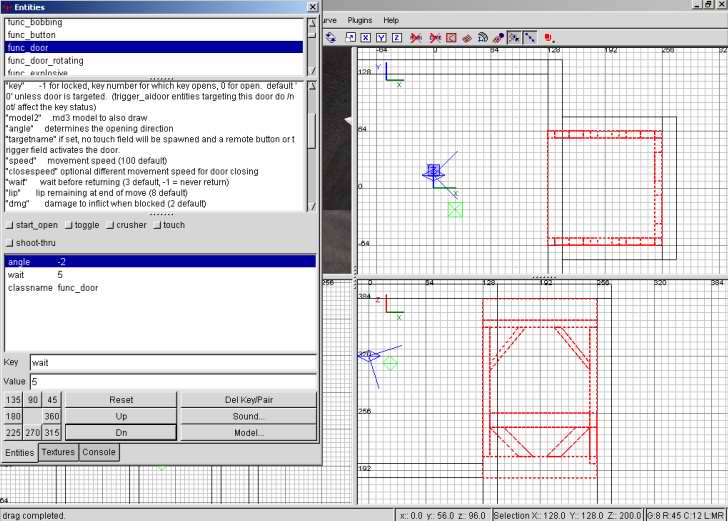Open the Plugins menu
728x521 pixels.
pos(360,20)
